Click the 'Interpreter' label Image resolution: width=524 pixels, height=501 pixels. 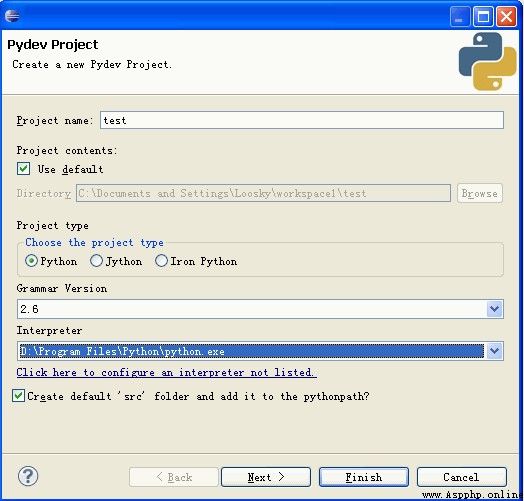49,330
